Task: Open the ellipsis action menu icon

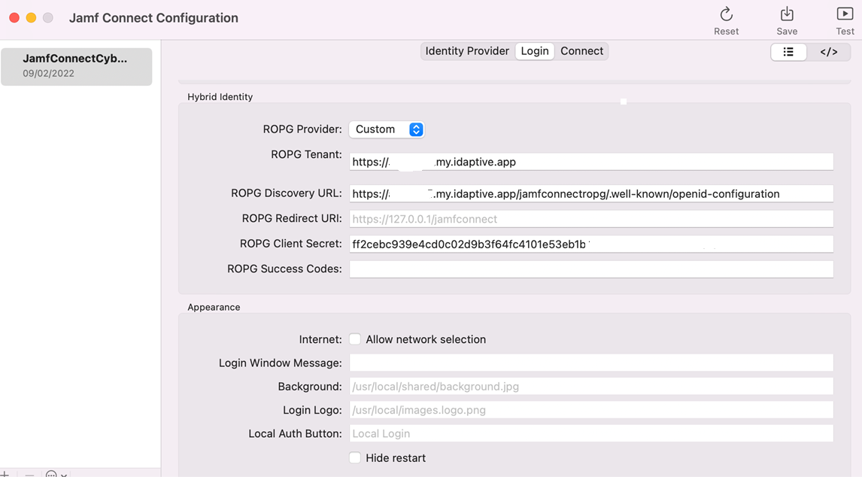Action: coord(50,475)
